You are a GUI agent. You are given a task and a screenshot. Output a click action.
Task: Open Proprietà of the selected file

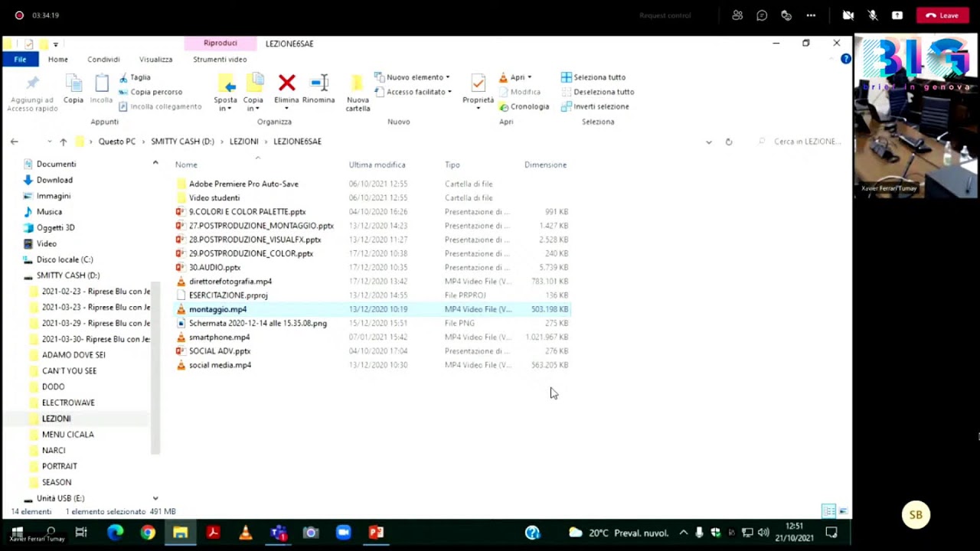[478, 92]
